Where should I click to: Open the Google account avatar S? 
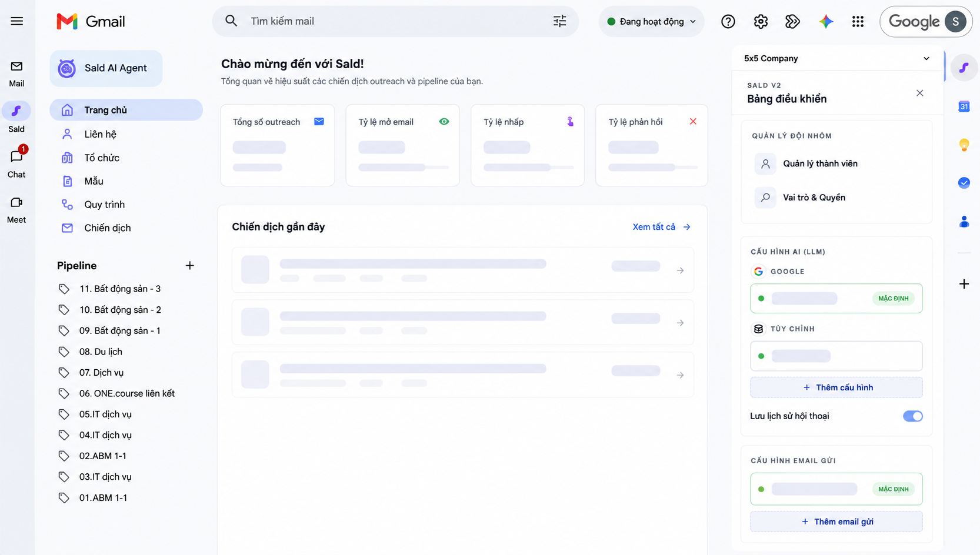955,22
